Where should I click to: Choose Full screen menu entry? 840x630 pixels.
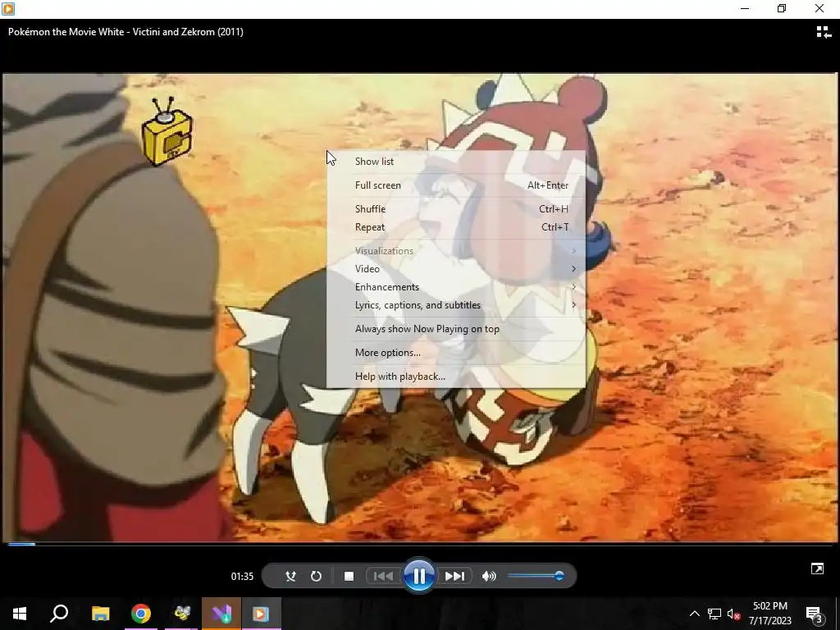(x=456, y=185)
